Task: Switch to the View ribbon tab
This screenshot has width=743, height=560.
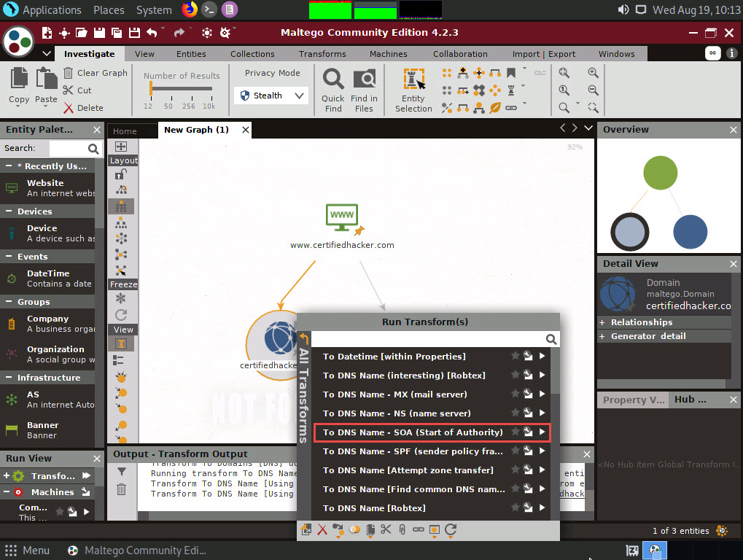Action: point(144,54)
